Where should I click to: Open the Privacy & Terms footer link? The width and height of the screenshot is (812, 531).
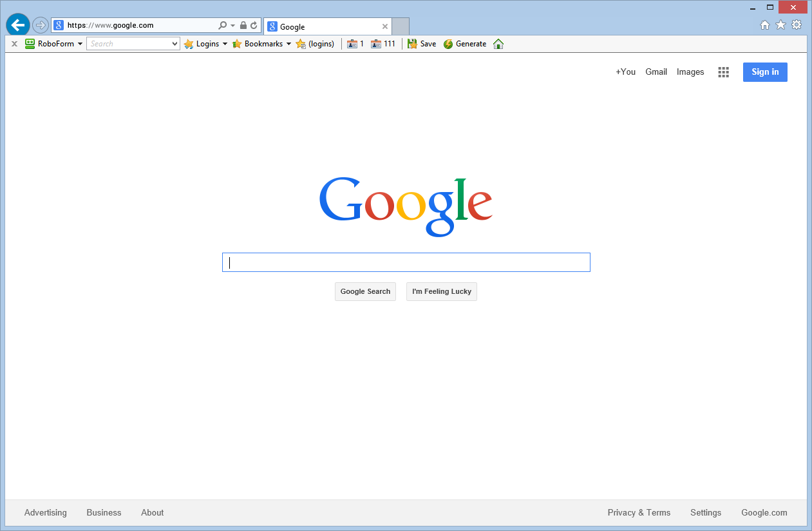click(x=639, y=513)
